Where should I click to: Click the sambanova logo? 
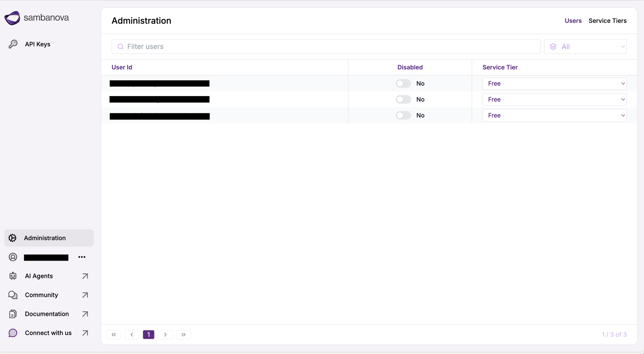coord(36,17)
